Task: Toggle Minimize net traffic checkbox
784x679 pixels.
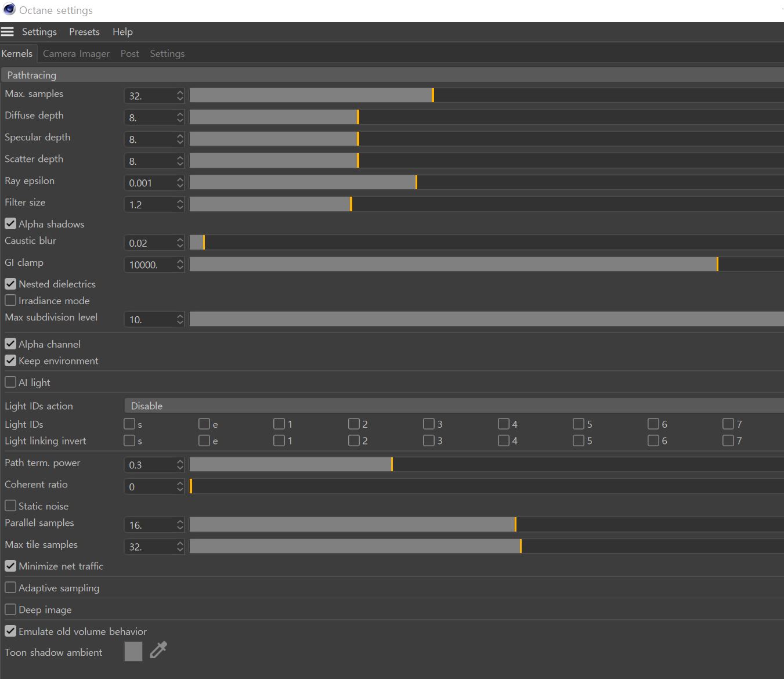Action: (x=10, y=565)
